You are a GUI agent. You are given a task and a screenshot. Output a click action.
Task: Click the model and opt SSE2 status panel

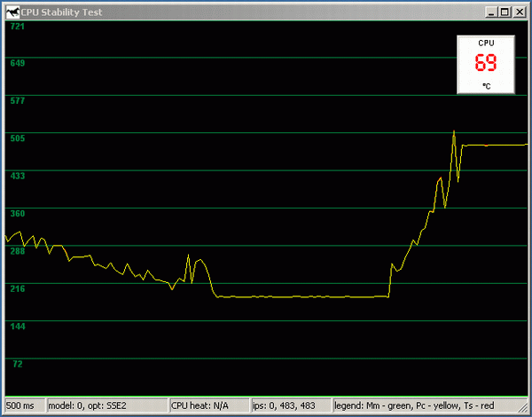pyautogui.click(x=106, y=405)
